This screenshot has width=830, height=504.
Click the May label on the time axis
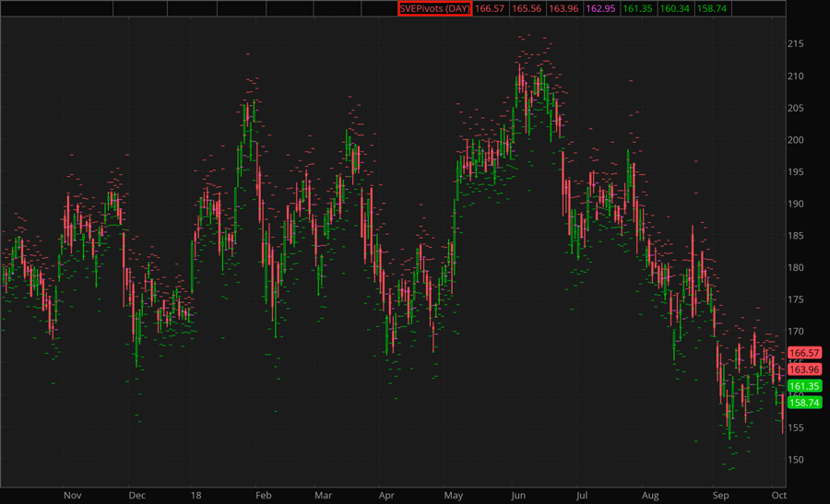pyautogui.click(x=454, y=495)
